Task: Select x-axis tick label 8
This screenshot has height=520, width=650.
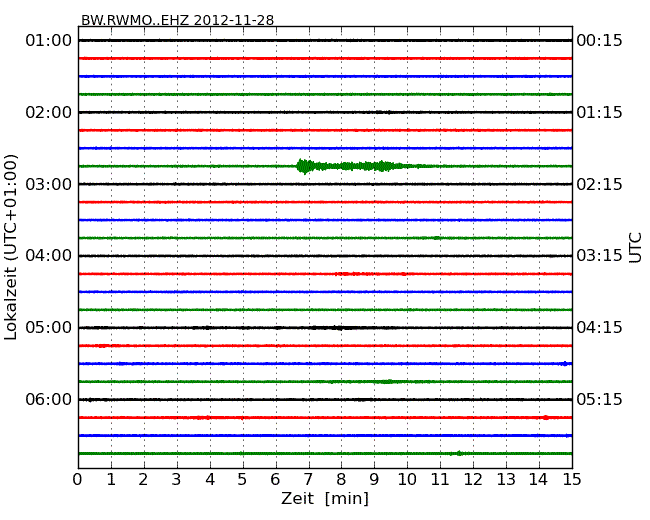Action: (x=341, y=480)
